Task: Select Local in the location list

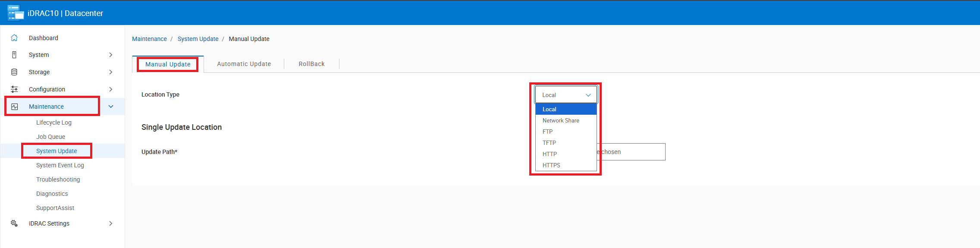Action: pyautogui.click(x=566, y=109)
